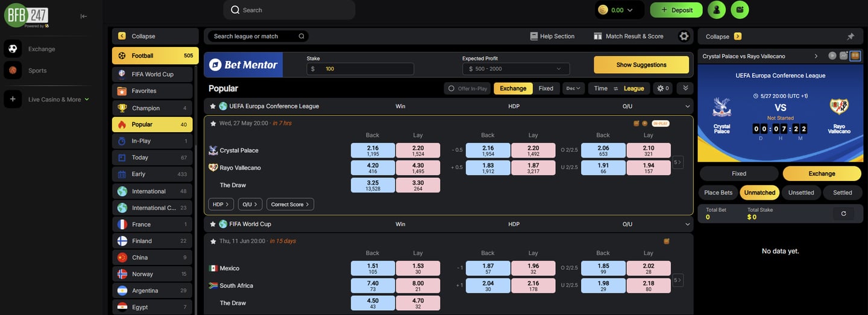This screenshot has height=315, width=868.
Task: Open the Crystal Palace vs Rayo Vallecano match chevron
Action: (x=816, y=56)
